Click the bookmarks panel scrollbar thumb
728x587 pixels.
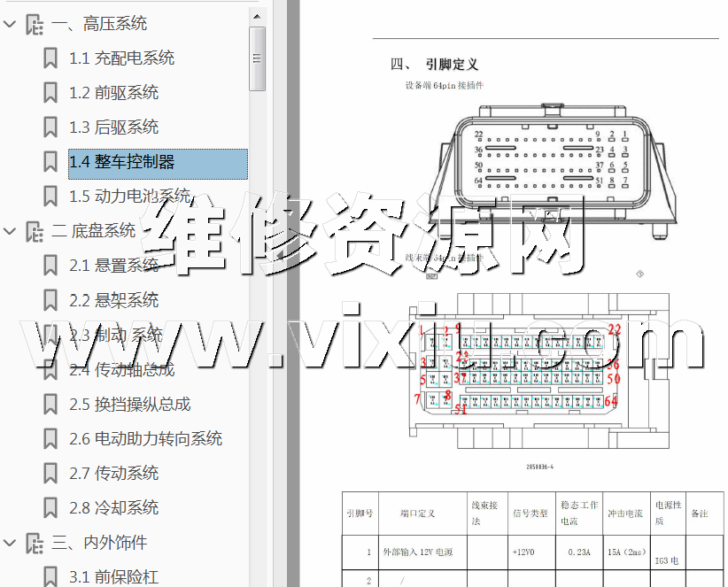point(258,58)
